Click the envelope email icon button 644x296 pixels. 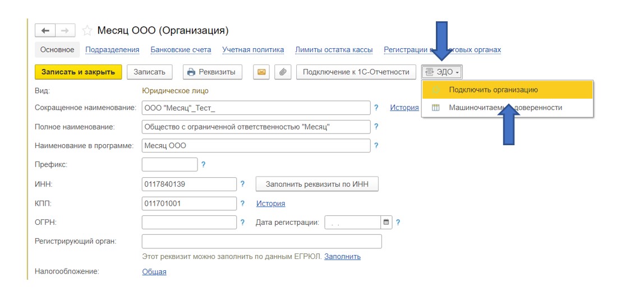[x=261, y=72]
